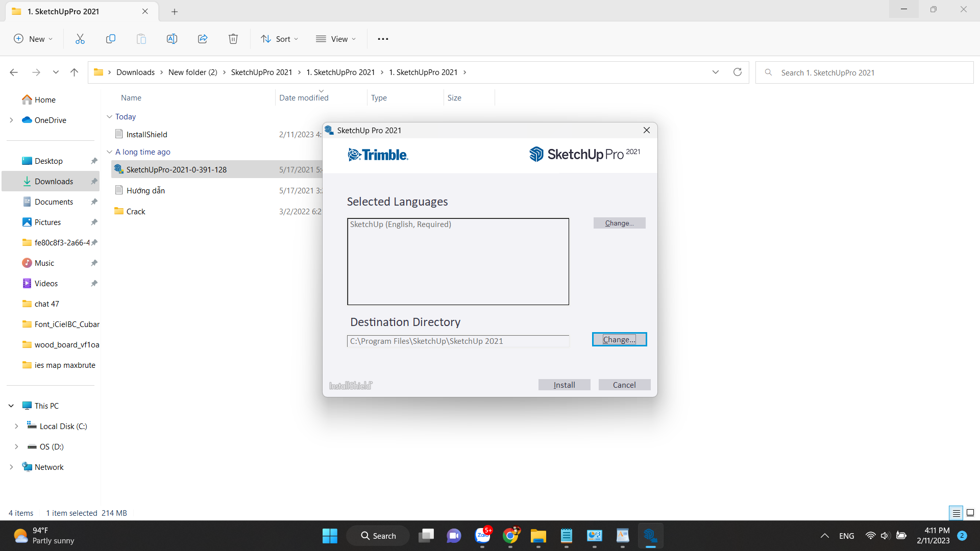Click the Install button in setup dialog
The image size is (980, 551).
[x=564, y=385]
